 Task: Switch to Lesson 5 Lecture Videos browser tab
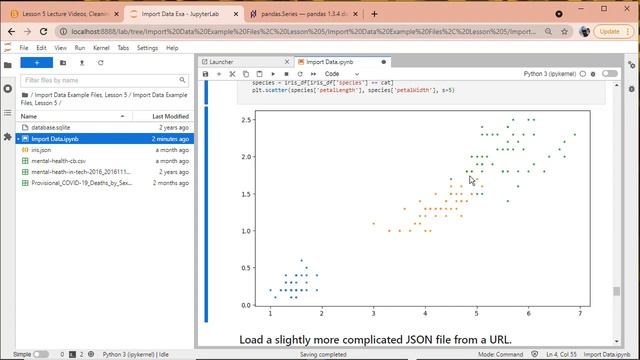[x=64, y=14]
